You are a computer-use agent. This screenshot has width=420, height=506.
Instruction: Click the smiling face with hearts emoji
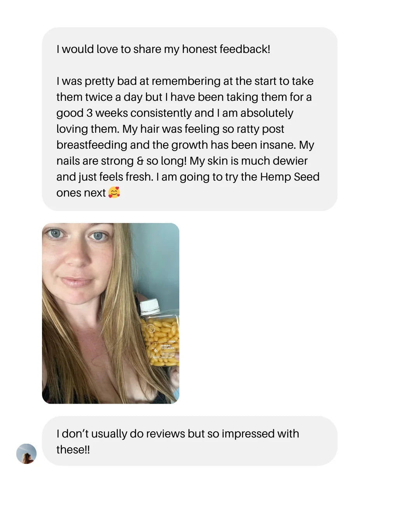(x=114, y=192)
